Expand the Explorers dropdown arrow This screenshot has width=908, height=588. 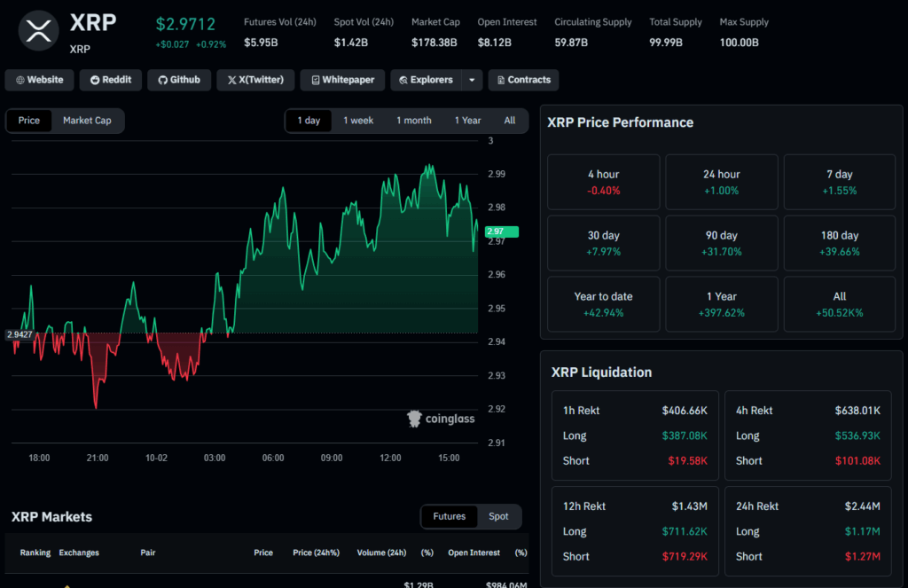coord(472,80)
